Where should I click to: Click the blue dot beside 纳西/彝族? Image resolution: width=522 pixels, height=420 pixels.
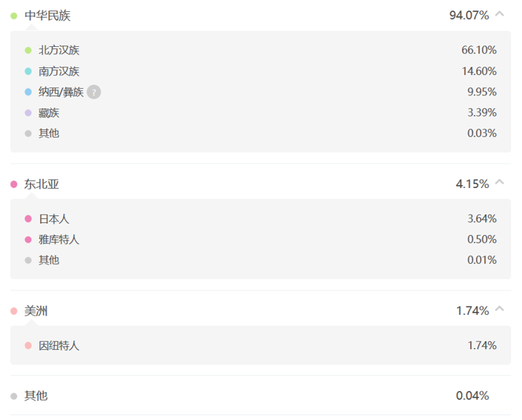pos(28,92)
